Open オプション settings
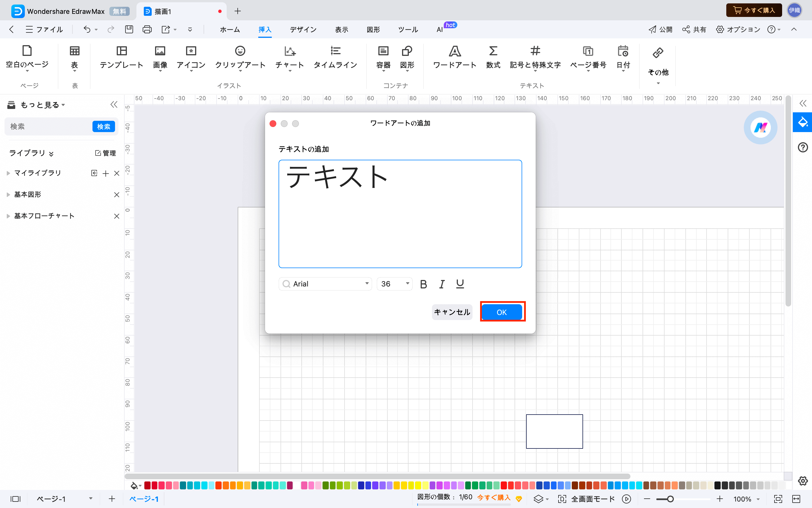 [738, 30]
